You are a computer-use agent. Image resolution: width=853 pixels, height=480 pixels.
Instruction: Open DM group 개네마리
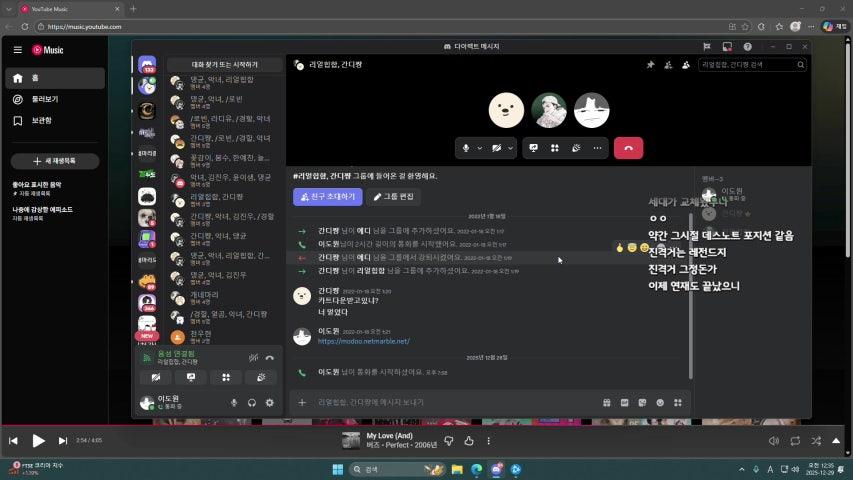click(225, 298)
